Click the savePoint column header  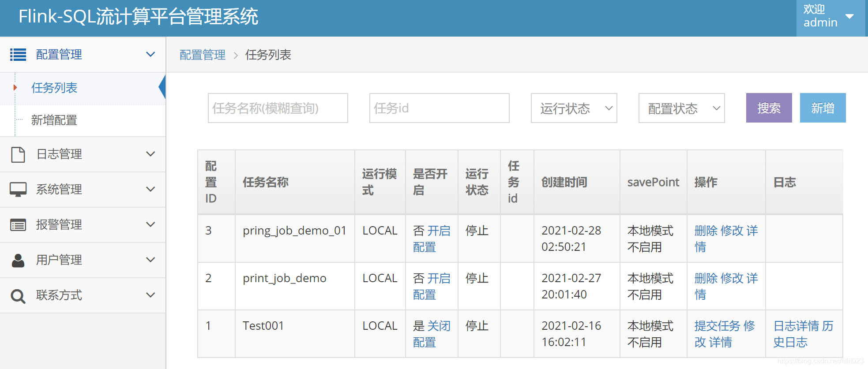[x=653, y=183]
